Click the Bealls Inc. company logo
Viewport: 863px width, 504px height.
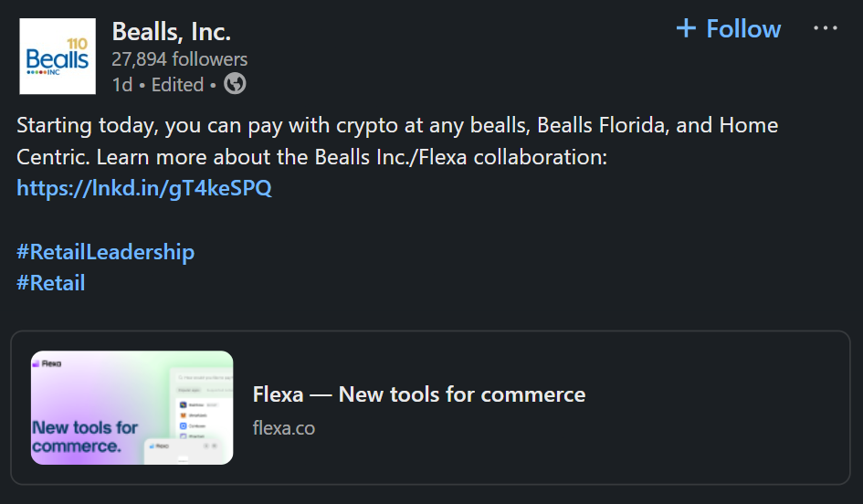(58, 57)
